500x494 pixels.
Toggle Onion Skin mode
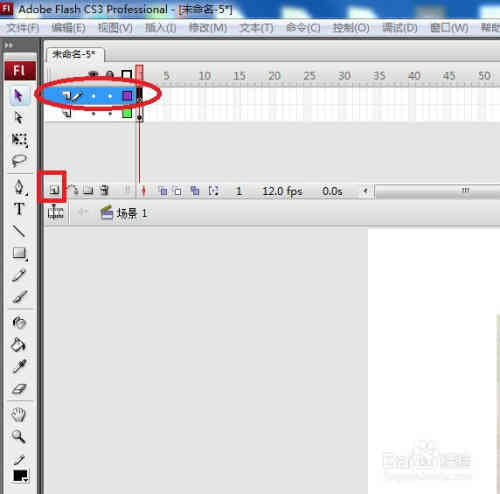tap(163, 191)
